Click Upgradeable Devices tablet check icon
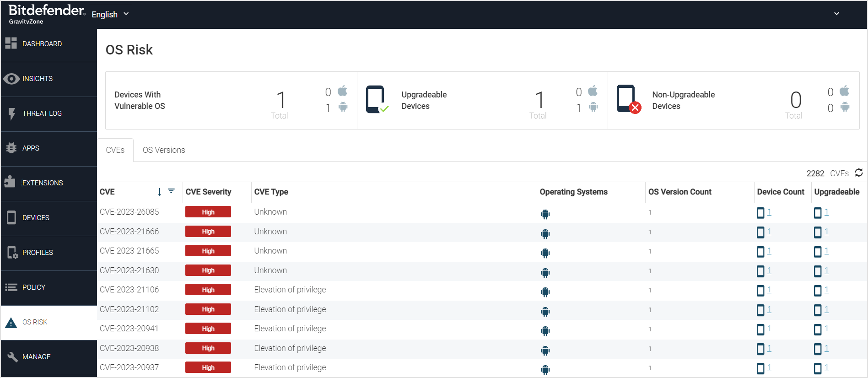This screenshot has width=868, height=378. 377,99
